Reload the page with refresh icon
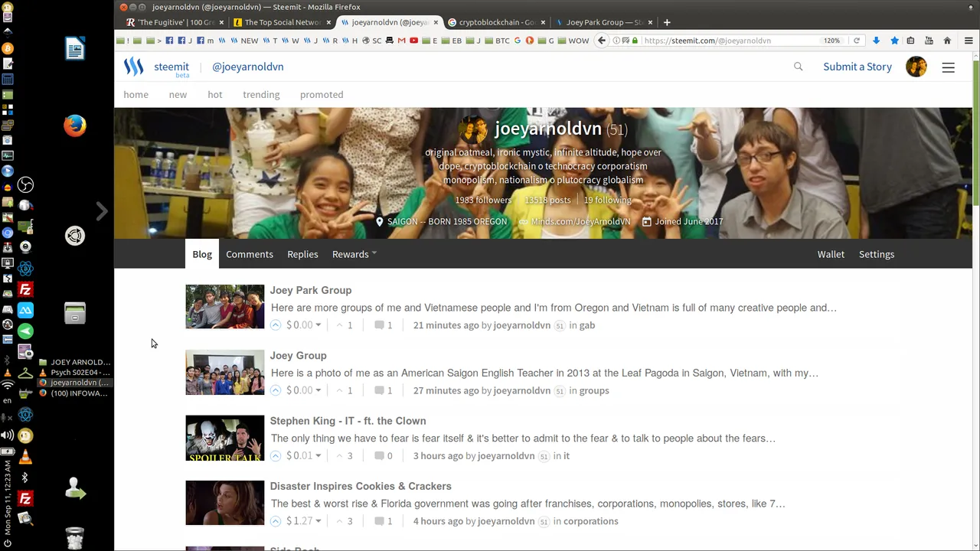 click(x=857, y=41)
